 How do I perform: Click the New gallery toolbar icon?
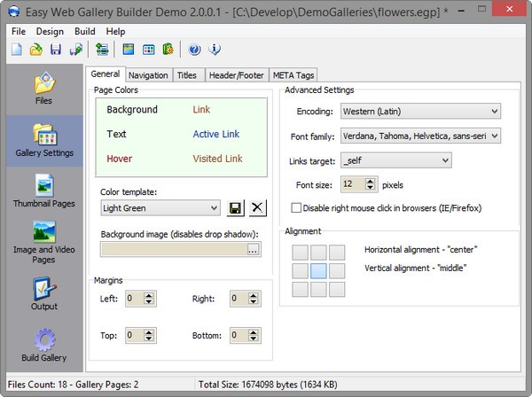(16, 49)
